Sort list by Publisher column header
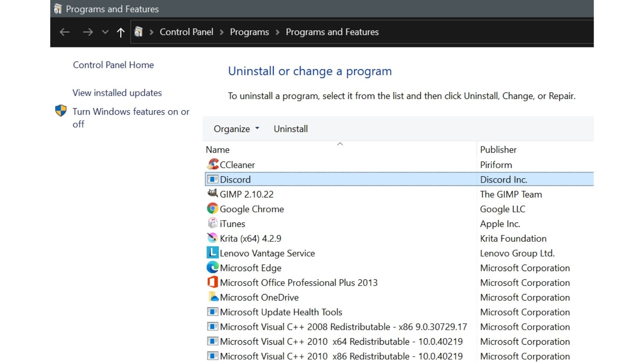644x362 pixels. 498,150
